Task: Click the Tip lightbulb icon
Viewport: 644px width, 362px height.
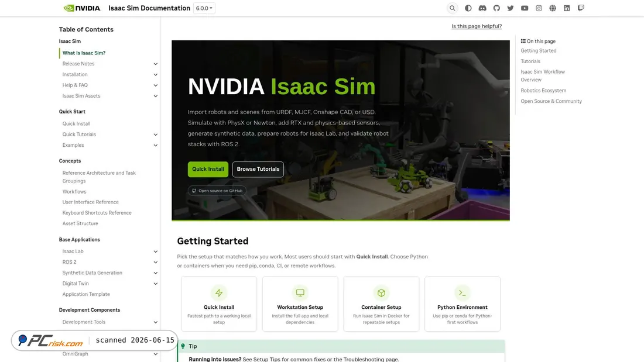Action: tap(183, 346)
